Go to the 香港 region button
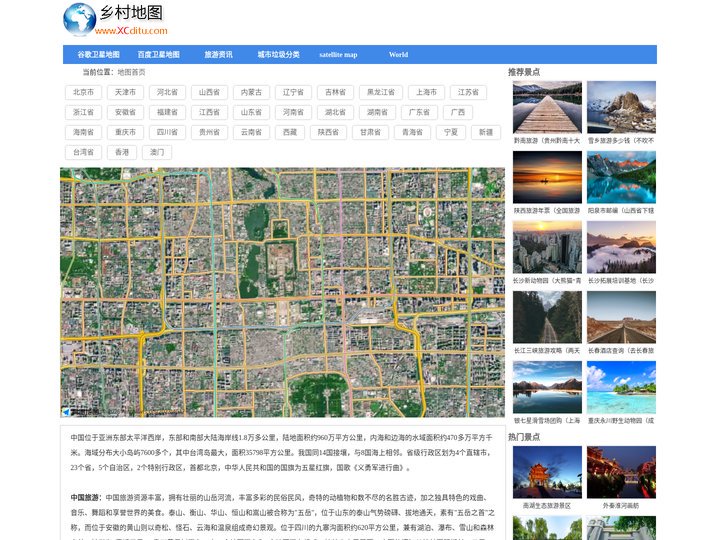 click(122, 152)
